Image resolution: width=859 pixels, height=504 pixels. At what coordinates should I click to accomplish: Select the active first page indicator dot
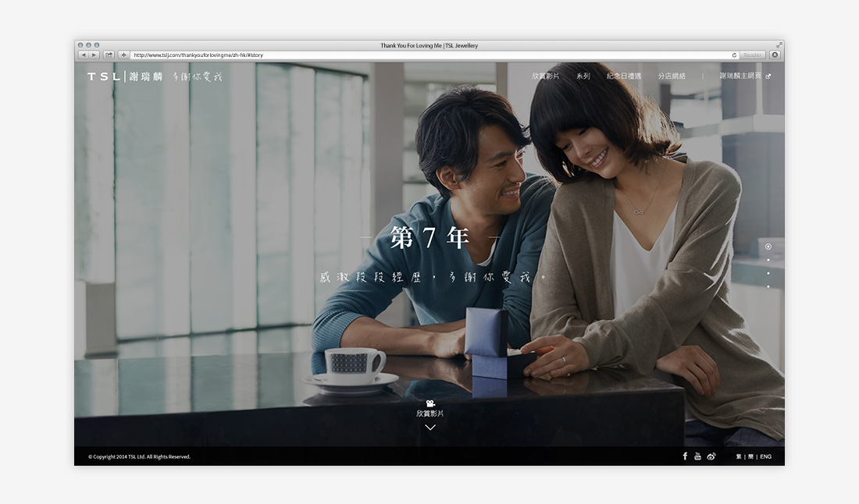coord(768,247)
